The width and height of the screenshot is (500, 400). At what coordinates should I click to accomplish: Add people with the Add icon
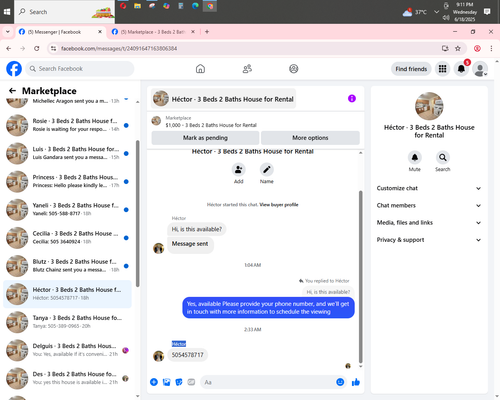point(239,169)
